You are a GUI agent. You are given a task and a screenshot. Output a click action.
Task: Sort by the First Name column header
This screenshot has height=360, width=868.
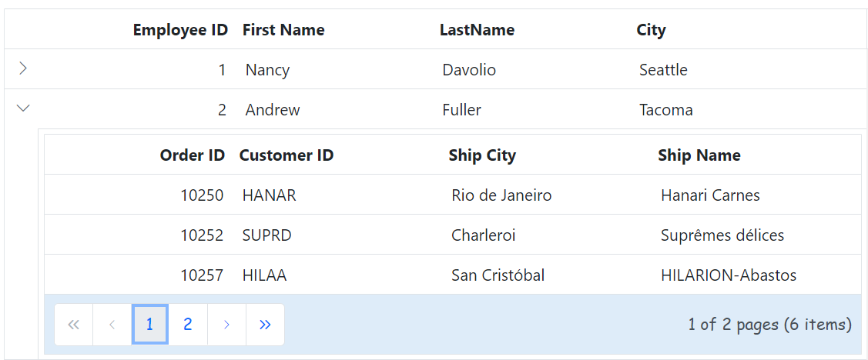283,30
